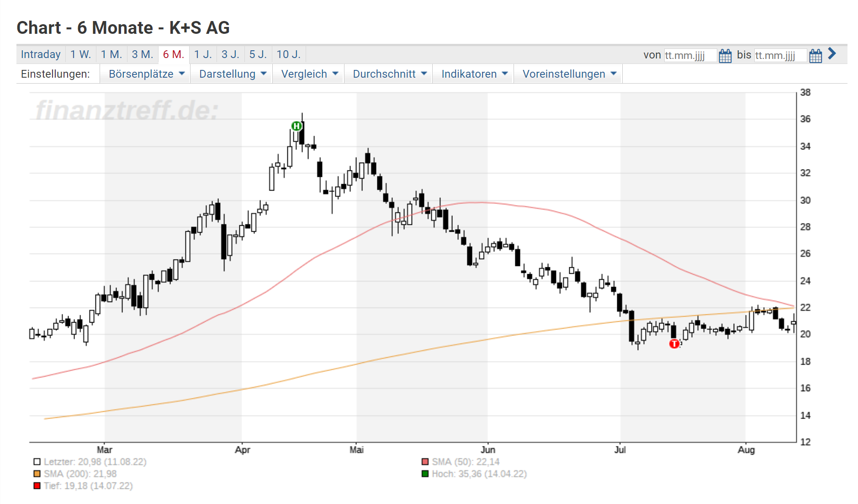Select the 1 W. time range
This screenshot has width=858, height=504.
pyautogui.click(x=80, y=54)
